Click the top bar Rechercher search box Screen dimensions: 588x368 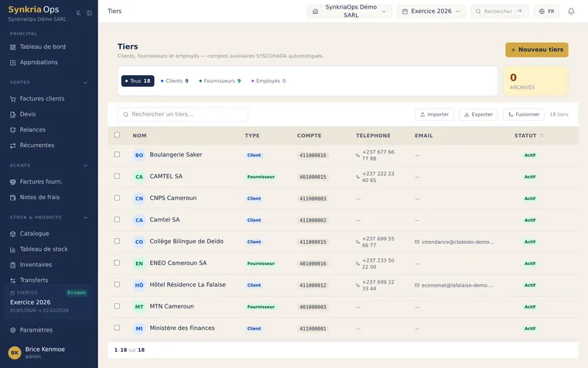(x=500, y=12)
